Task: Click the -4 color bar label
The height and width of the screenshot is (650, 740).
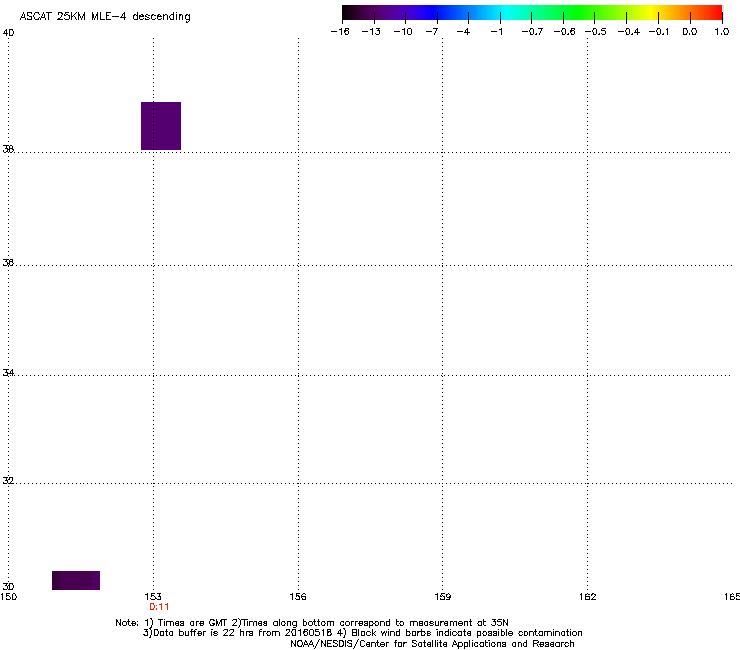Action: pos(463,32)
